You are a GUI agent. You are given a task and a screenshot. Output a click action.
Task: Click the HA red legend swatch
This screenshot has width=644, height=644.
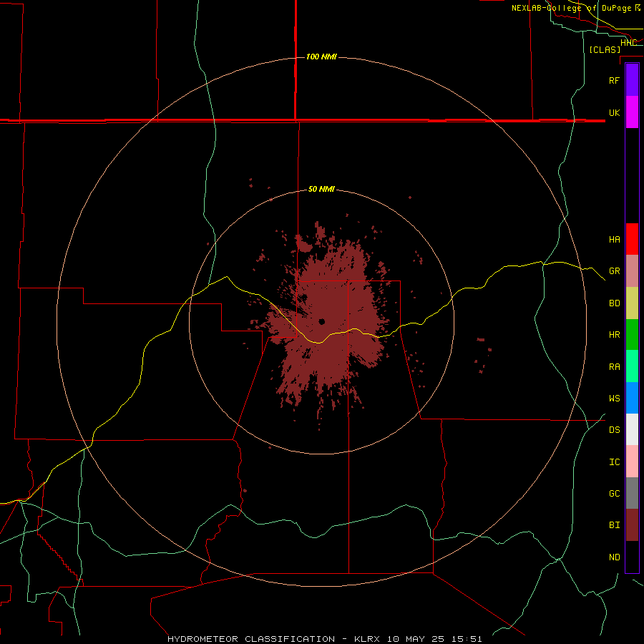tap(632, 239)
